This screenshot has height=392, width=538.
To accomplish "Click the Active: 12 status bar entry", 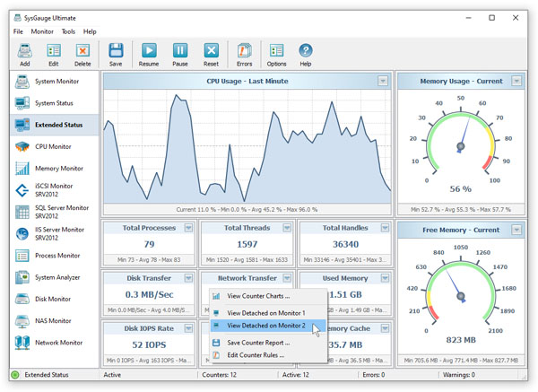I will coord(295,375).
